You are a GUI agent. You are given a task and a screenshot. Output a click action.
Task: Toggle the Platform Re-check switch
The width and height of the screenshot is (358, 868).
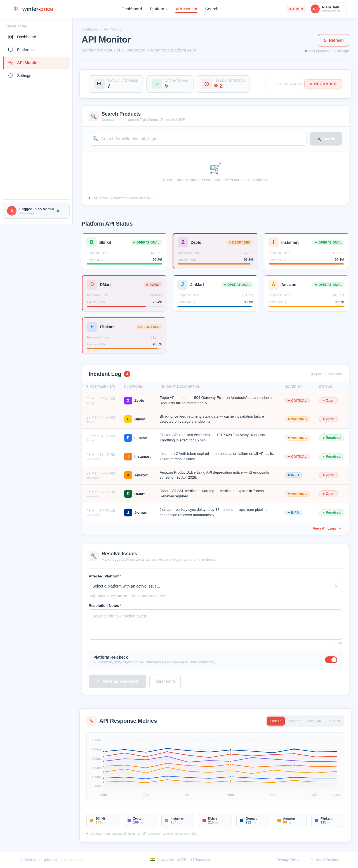(331, 660)
